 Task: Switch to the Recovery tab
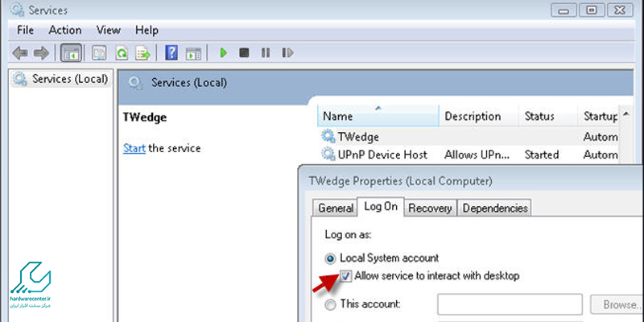(429, 208)
